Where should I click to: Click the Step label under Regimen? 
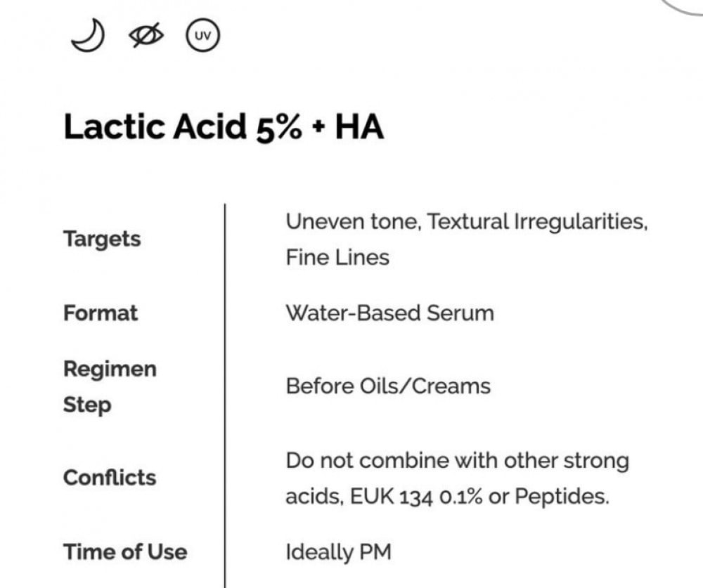[x=87, y=405]
